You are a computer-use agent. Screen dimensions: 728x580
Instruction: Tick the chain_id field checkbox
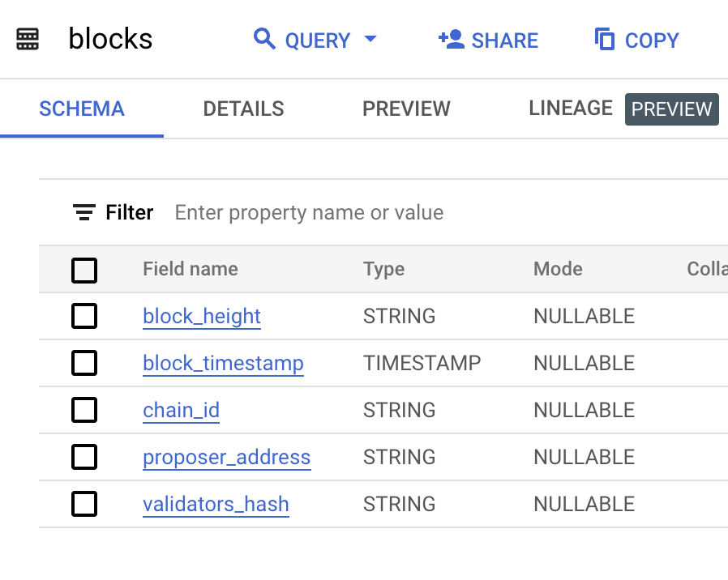coord(84,410)
